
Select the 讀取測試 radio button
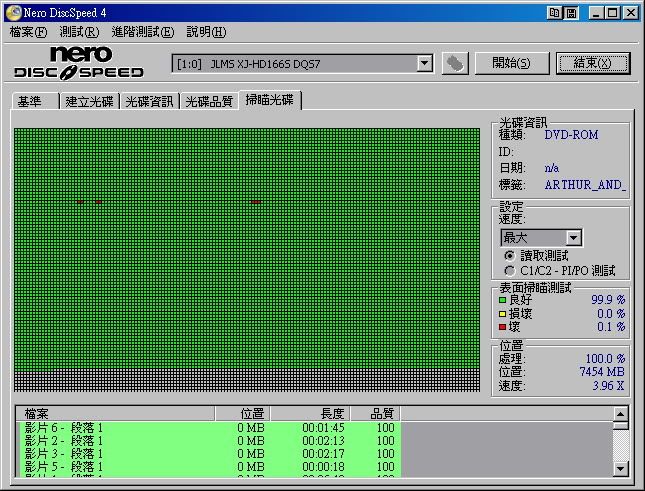point(510,256)
